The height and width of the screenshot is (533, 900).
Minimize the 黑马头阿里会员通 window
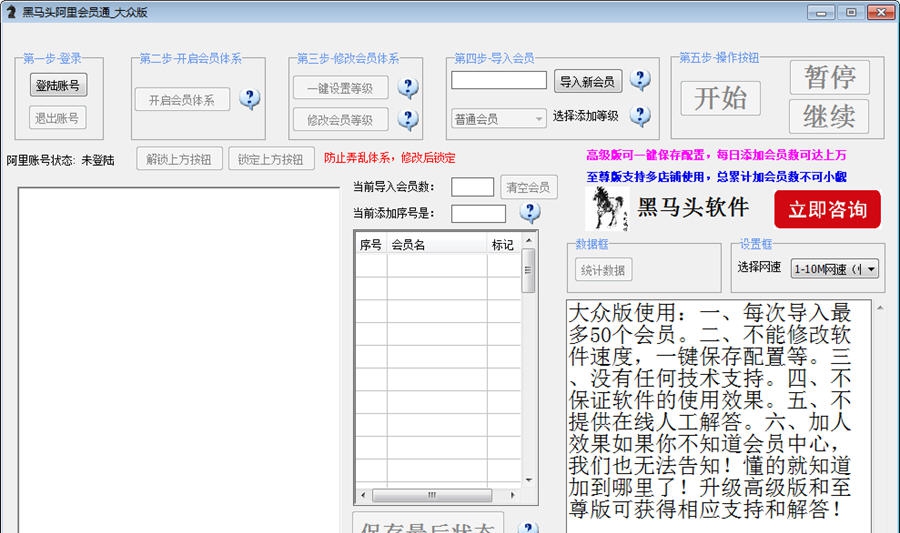(x=821, y=12)
